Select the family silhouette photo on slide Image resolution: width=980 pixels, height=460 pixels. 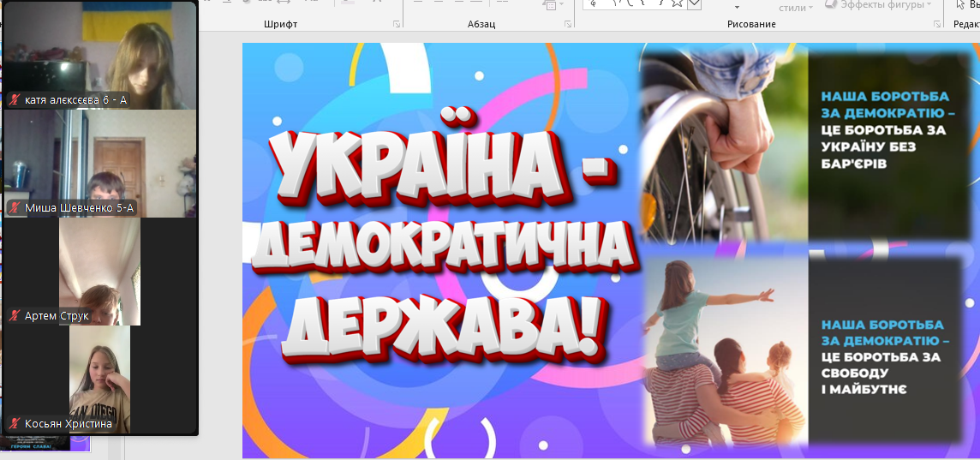(x=725, y=350)
